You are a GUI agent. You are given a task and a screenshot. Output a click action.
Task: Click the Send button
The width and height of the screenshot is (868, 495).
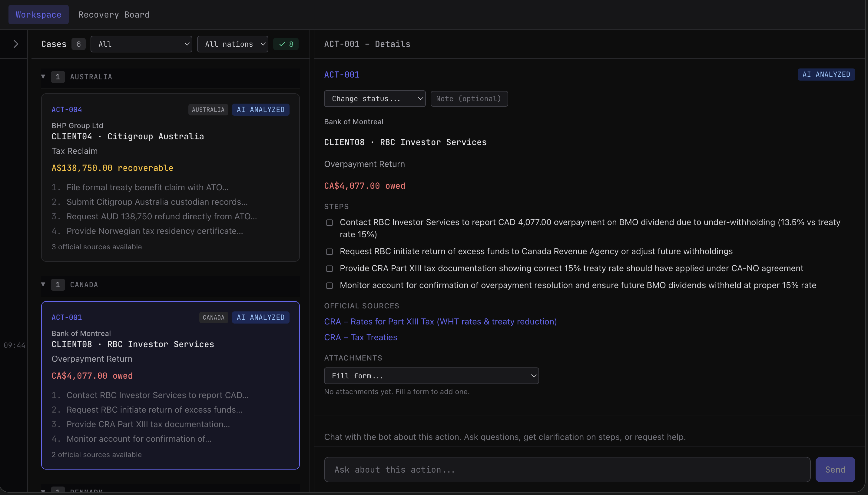(x=835, y=469)
